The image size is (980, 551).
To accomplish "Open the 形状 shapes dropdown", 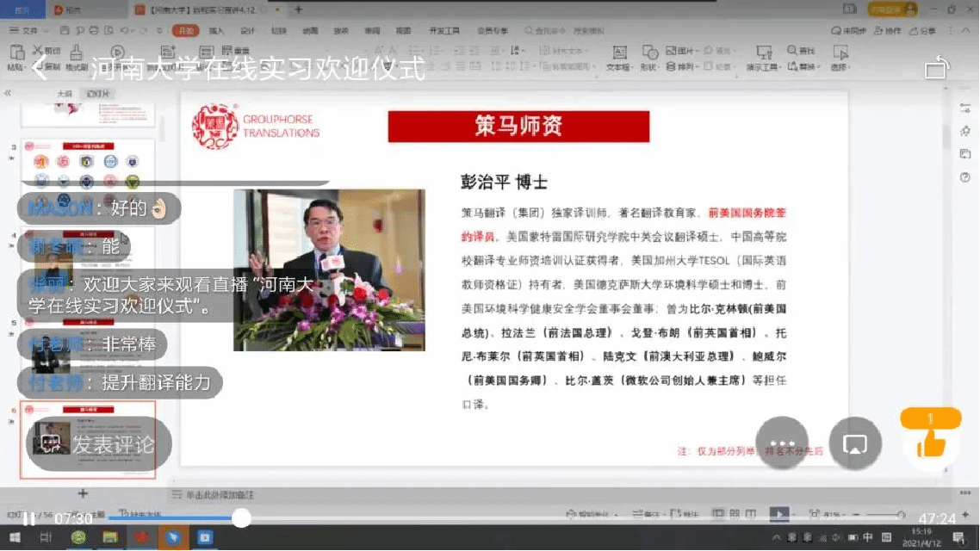I will [x=649, y=58].
